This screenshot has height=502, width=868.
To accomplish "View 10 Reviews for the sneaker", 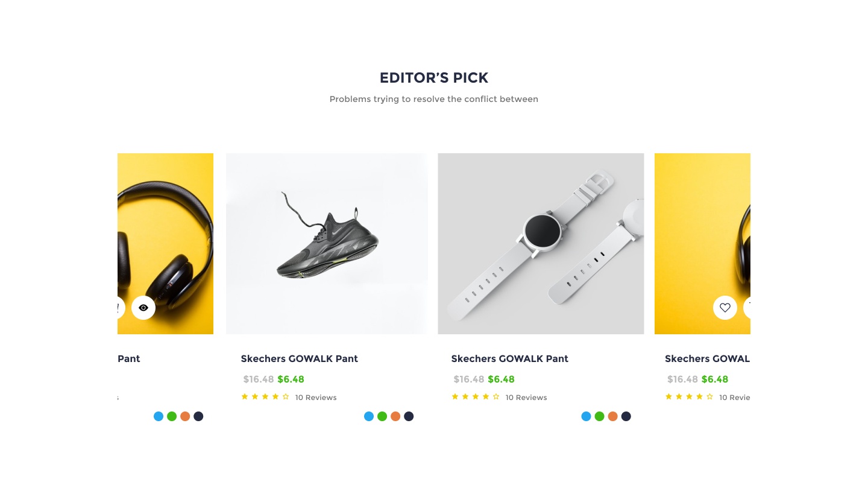I will (316, 397).
